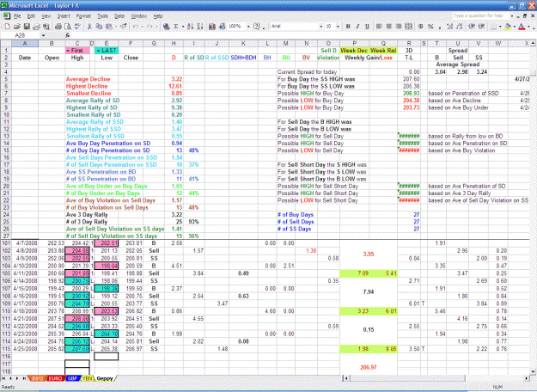
Task: Click the Merge and Center icon
Action: (409, 27)
